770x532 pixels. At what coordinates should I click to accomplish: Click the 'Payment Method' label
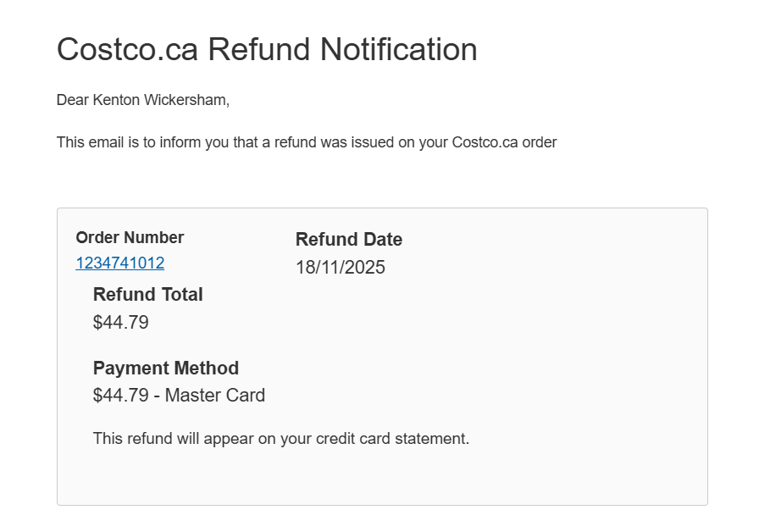(165, 369)
